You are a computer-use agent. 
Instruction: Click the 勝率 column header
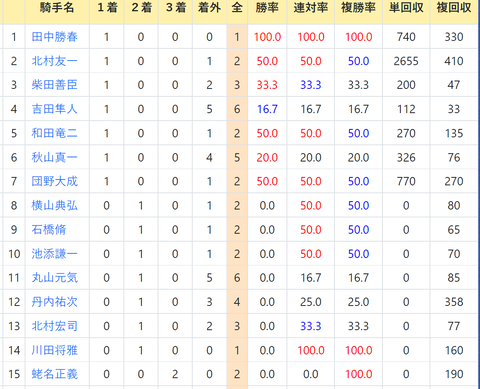coord(267,7)
